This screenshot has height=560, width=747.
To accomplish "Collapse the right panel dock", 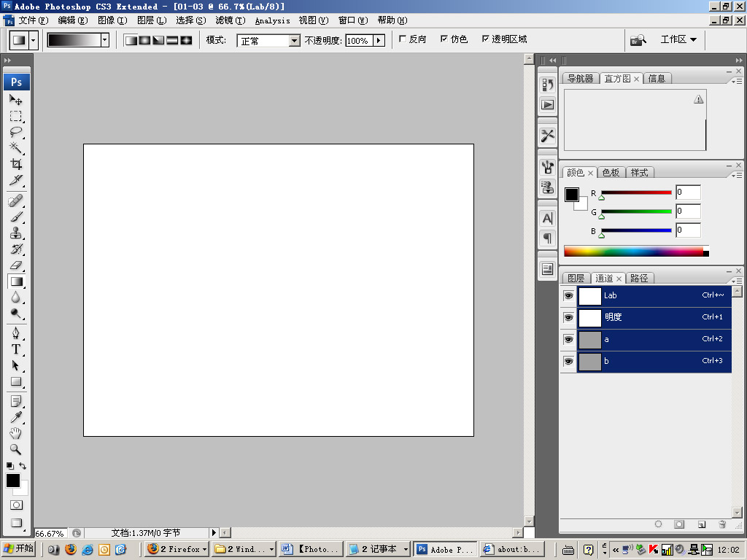I will pos(738,61).
